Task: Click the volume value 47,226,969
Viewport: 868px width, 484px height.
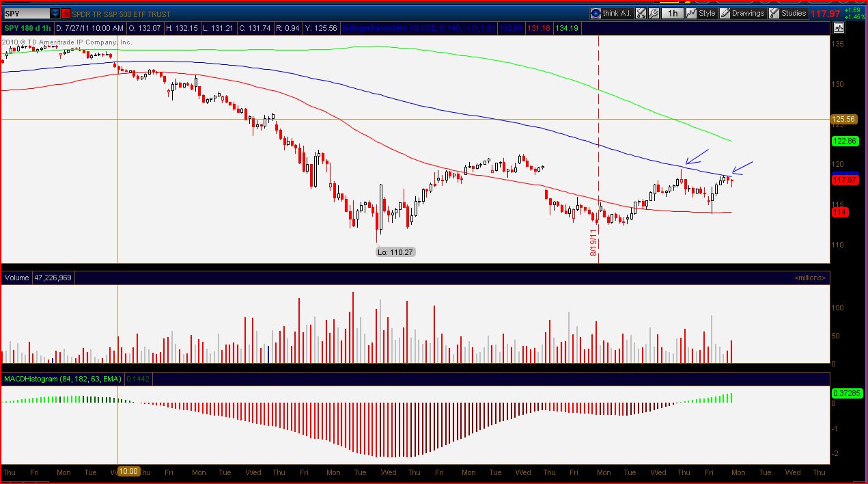Action: point(53,278)
